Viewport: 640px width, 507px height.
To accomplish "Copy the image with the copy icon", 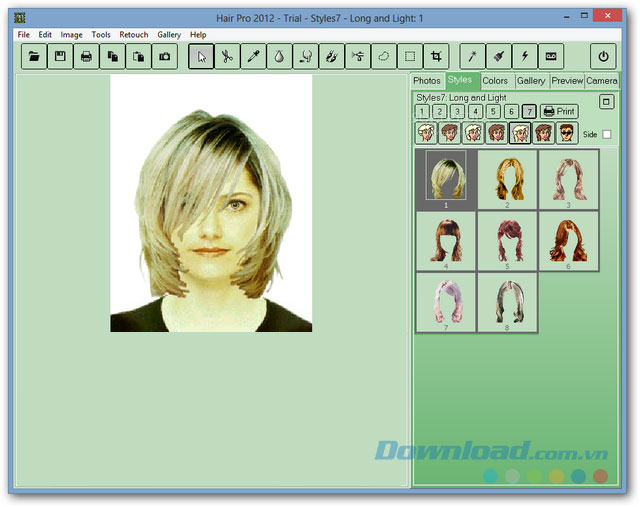I will tap(112, 56).
